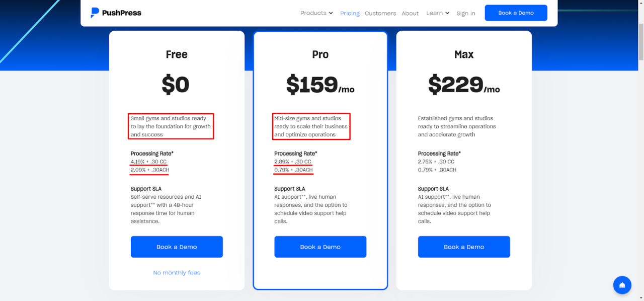This screenshot has height=301, width=644.
Task: Click the Max plan heading
Action: point(464,54)
